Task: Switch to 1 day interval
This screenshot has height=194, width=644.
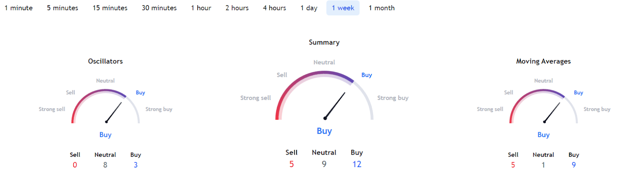Action: [x=309, y=8]
